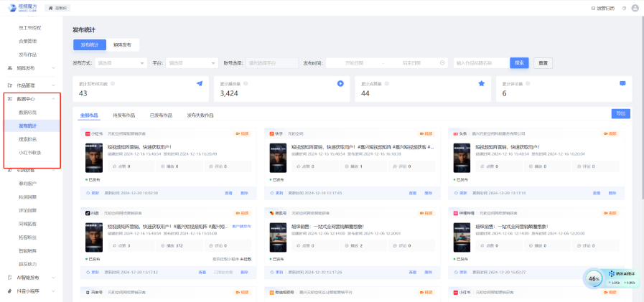644x302 pixels.
Task: Click the info icon beside 累计播放量
Action: 246,83
